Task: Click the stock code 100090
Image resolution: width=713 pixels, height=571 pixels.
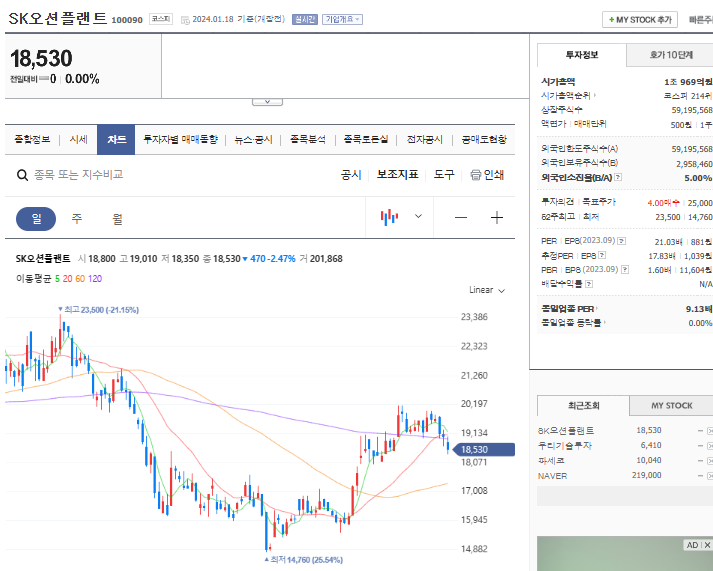Action: tap(127, 20)
